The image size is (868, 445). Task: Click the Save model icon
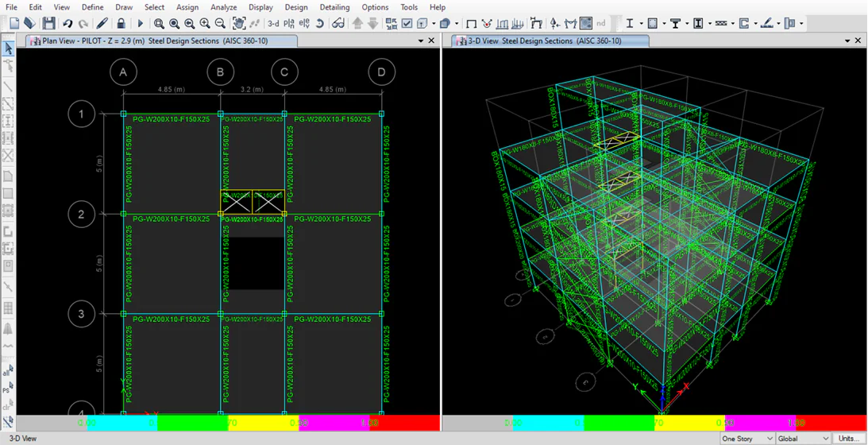tap(48, 24)
